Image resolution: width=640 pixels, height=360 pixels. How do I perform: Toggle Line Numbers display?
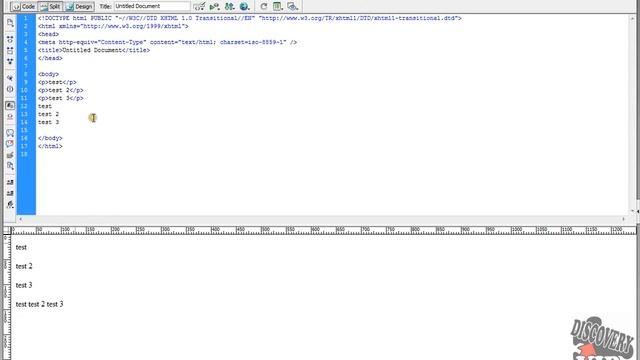click(10, 105)
